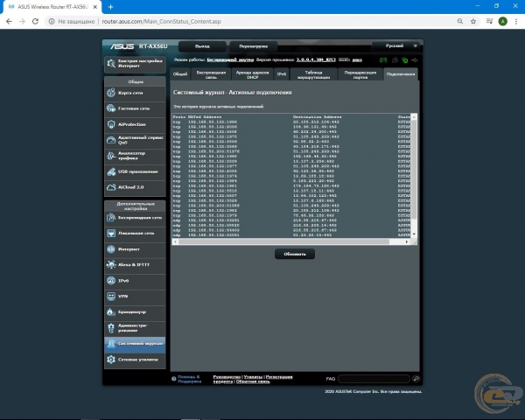Click the log's horizontal scrollbar thumb
525x420 pixels.
[x=283, y=241]
